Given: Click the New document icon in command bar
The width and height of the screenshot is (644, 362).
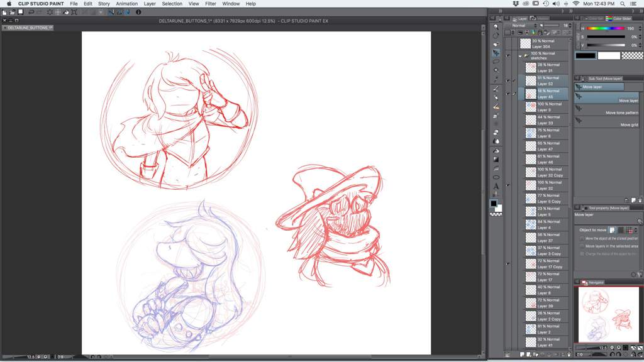Looking at the screenshot, I should coord(4,13).
